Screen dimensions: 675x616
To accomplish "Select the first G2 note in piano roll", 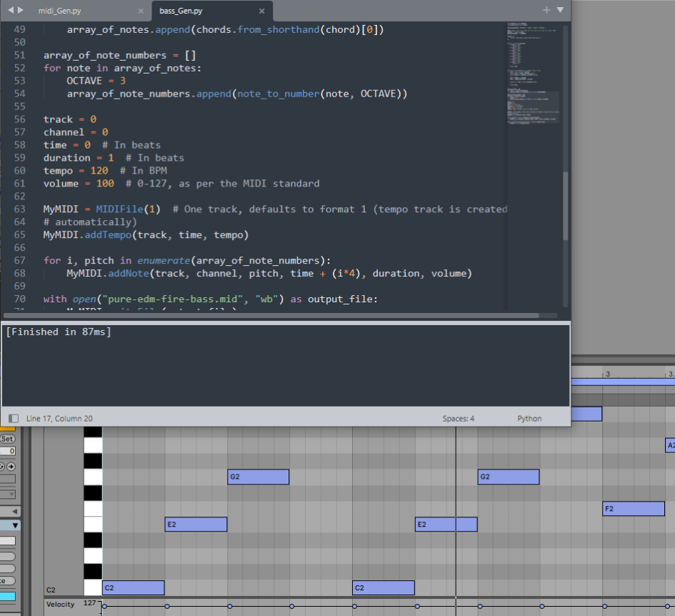I will [x=259, y=477].
